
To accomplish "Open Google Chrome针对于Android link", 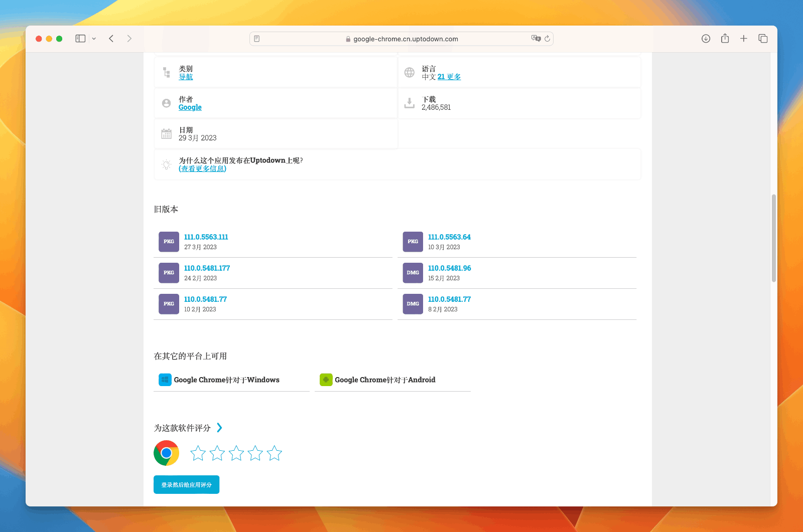I will coord(385,380).
